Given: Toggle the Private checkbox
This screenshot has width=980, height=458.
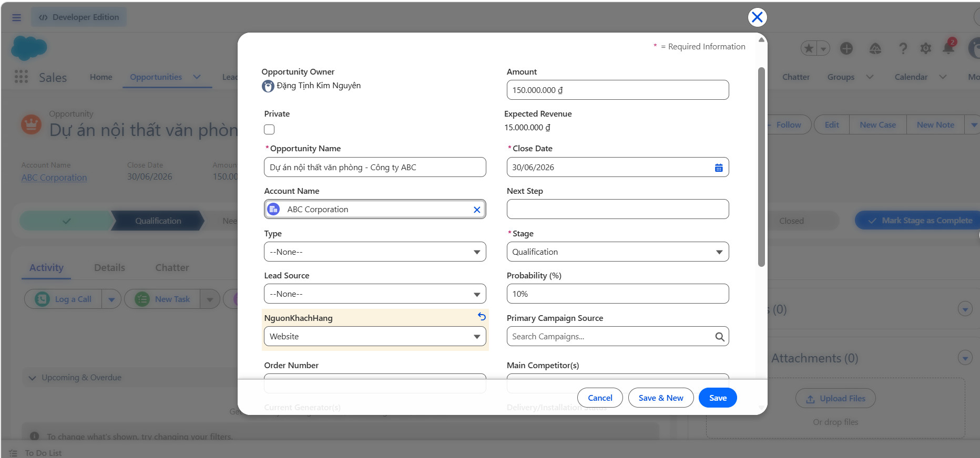Looking at the screenshot, I should (x=269, y=129).
